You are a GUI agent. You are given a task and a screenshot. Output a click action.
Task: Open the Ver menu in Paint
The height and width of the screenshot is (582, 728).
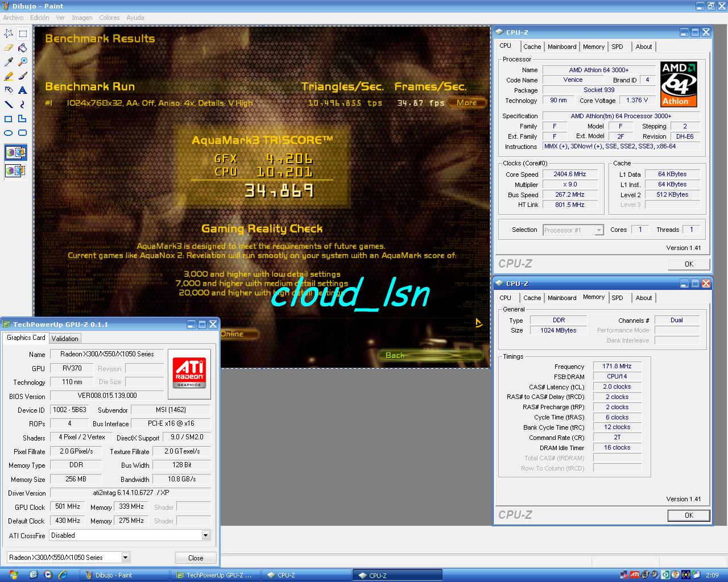pyautogui.click(x=60, y=18)
